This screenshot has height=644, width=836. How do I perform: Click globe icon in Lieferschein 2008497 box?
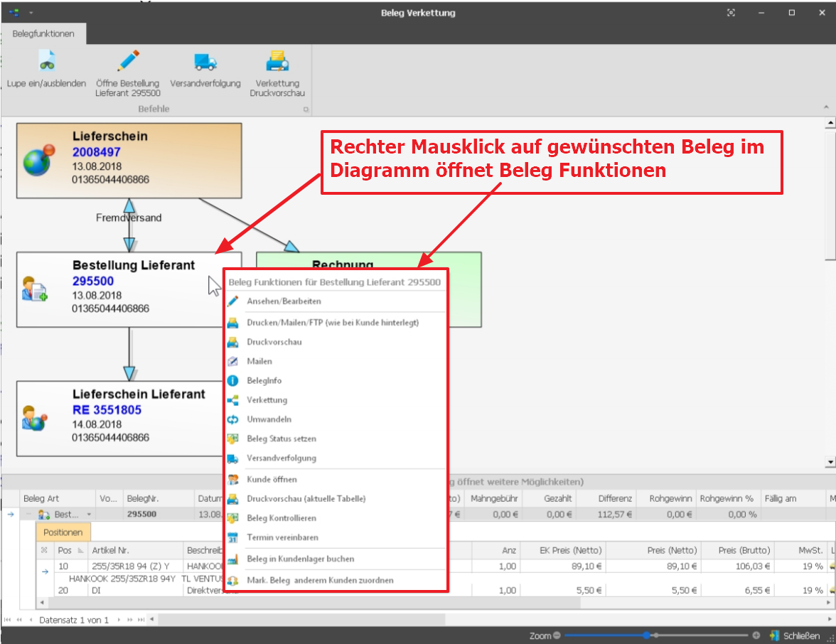(39, 160)
